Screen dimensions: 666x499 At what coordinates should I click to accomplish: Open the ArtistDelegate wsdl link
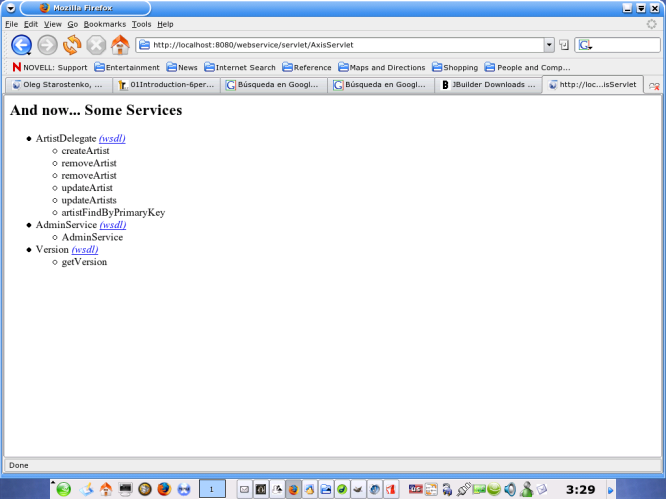pyautogui.click(x=112, y=139)
